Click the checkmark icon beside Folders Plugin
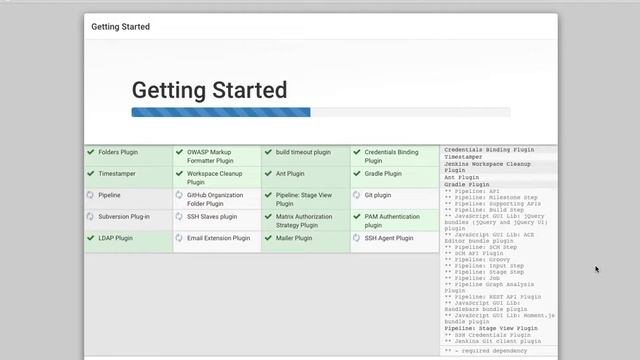This screenshot has height=360, width=640. pyautogui.click(x=91, y=152)
